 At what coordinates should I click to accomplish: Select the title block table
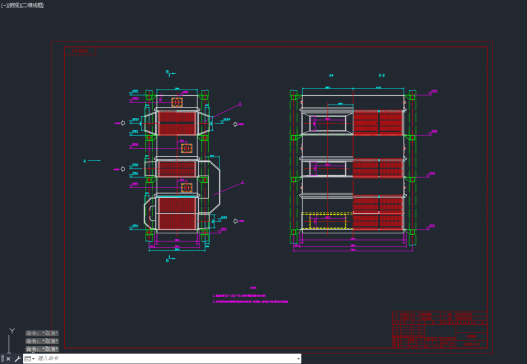point(440,330)
